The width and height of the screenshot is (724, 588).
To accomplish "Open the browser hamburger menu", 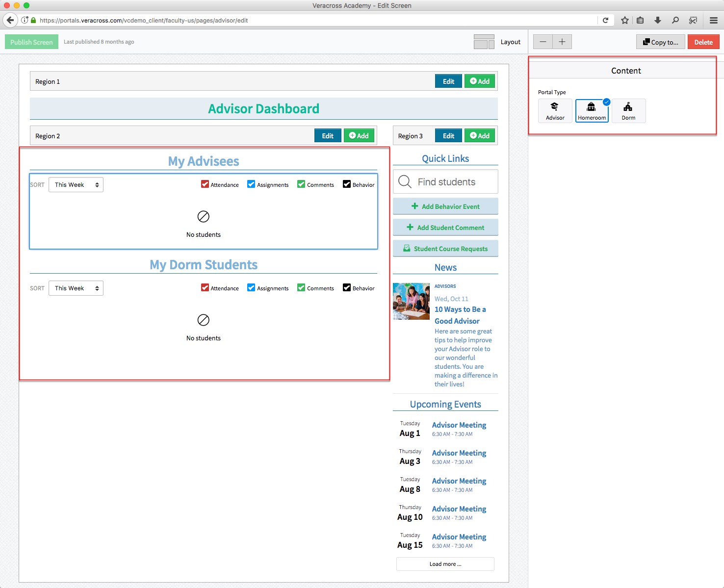I will (714, 20).
